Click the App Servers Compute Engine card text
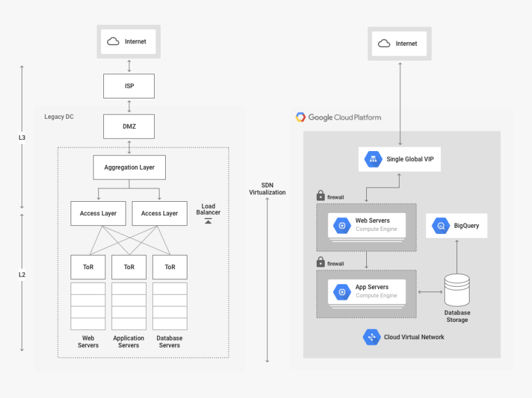The width and height of the screenshot is (532, 398). tap(376, 291)
